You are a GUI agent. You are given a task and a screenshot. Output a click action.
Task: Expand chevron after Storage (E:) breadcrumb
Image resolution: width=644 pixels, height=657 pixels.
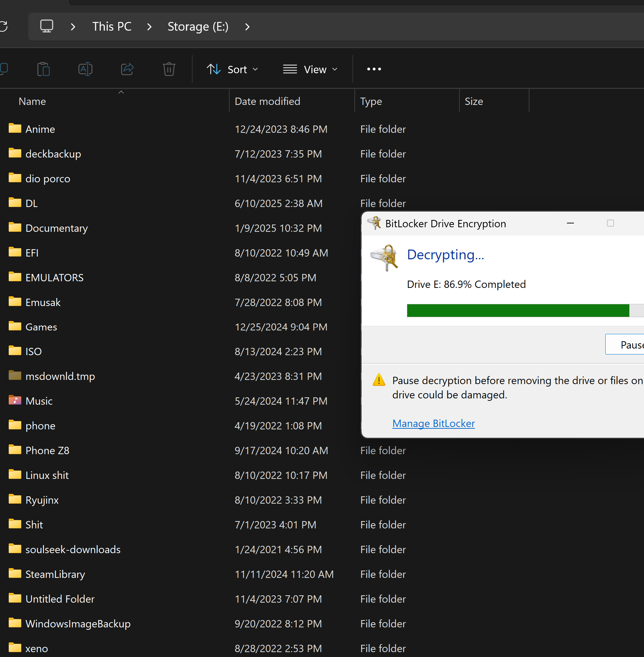click(247, 26)
